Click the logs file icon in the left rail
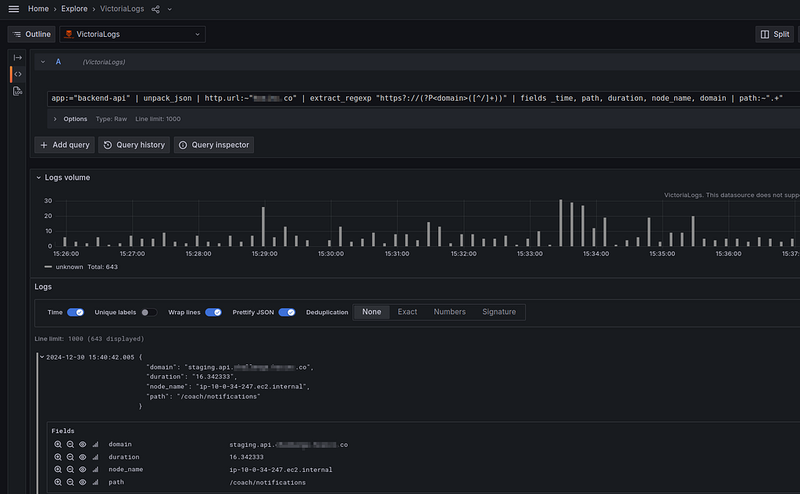Screen dimensions: 800x494 pos(17,91)
